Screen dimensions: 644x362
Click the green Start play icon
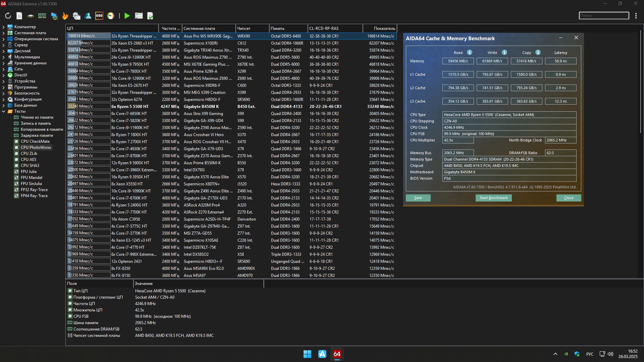pyautogui.click(x=127, y=16)
